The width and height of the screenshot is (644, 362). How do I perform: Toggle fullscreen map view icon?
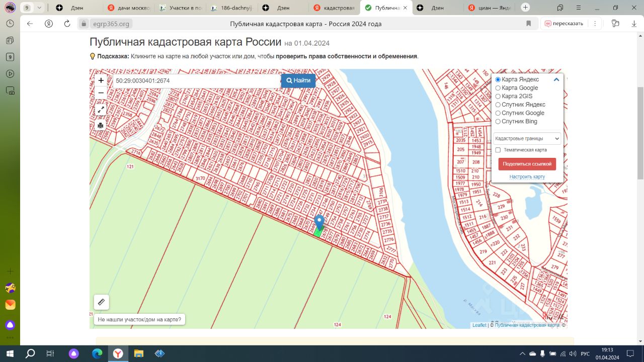(x=101, y=110)
